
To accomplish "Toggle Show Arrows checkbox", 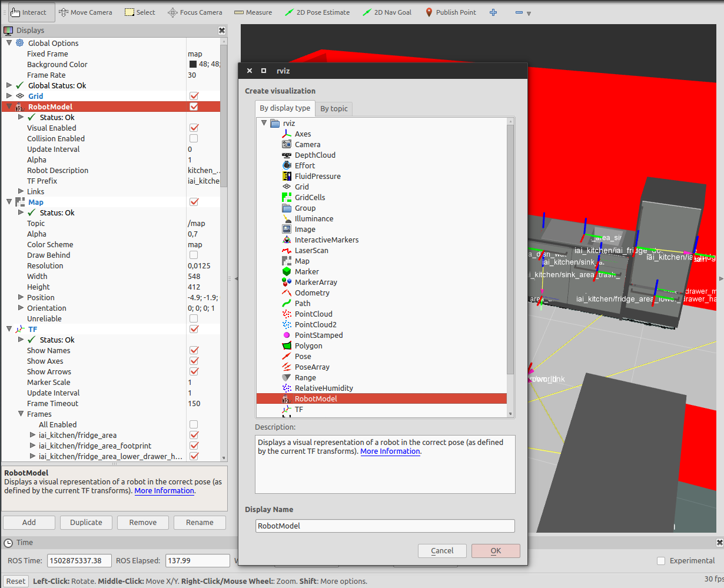I will (194, 371).
